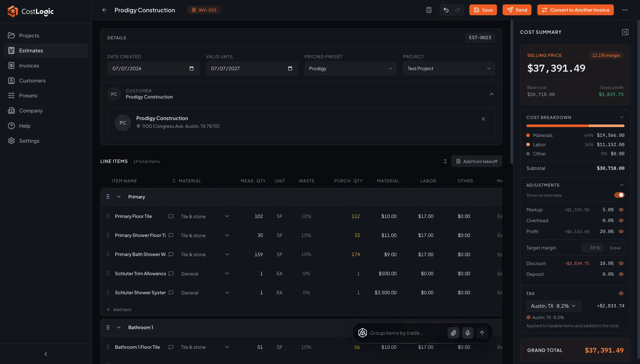Toggle Discount visibility eye
Screen dimensions: 640x364
coord(621,264)
